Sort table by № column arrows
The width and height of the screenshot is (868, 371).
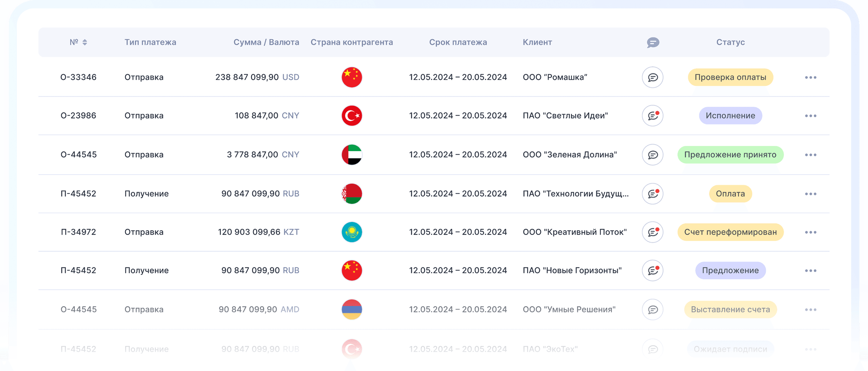tap(85, 42)
